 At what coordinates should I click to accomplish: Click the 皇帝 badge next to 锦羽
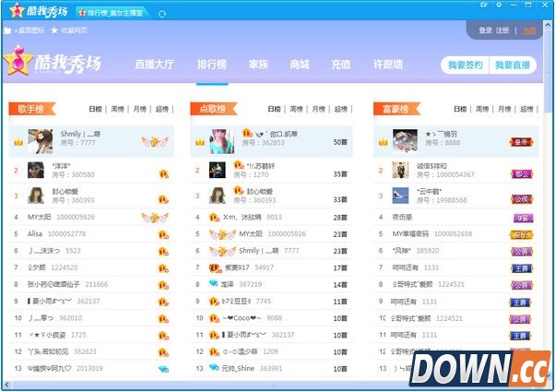[x=521, y=142]
